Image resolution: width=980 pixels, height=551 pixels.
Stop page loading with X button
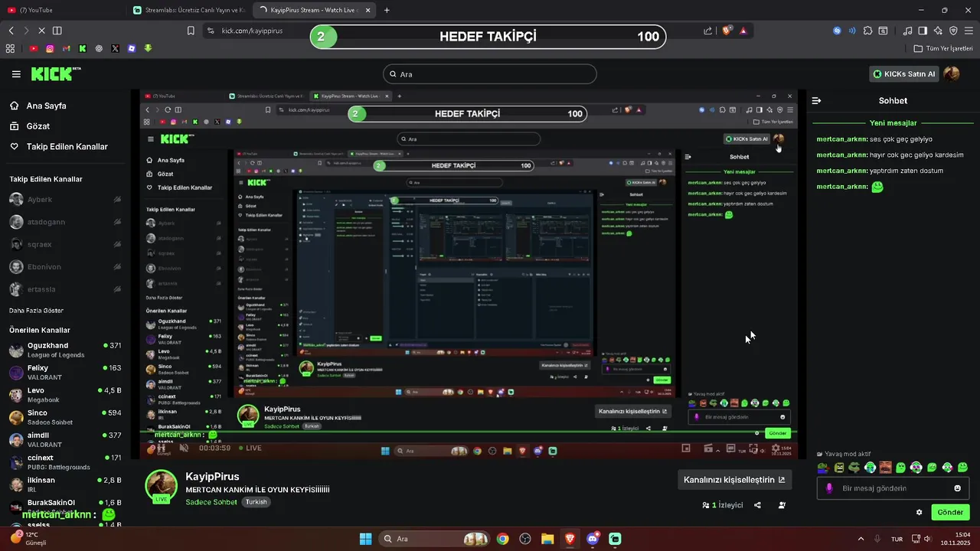[41, 31]
